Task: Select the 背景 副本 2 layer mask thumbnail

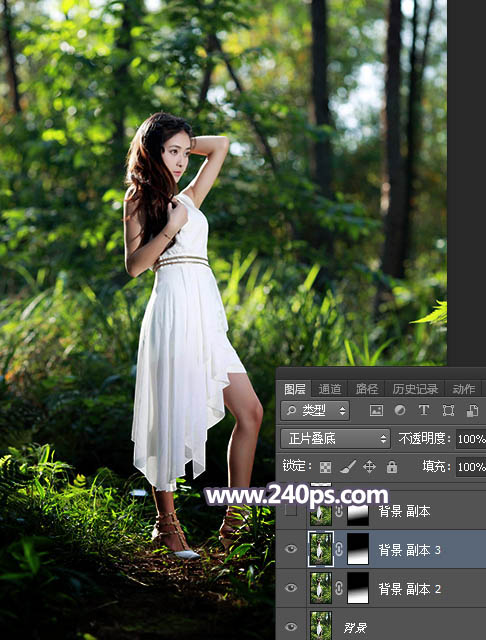Action: 358,588
